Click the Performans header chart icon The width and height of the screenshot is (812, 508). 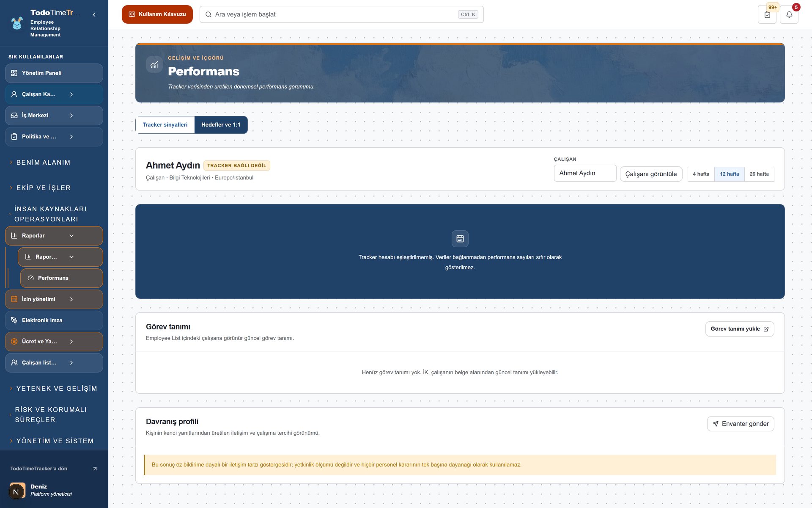pos(154,64)
